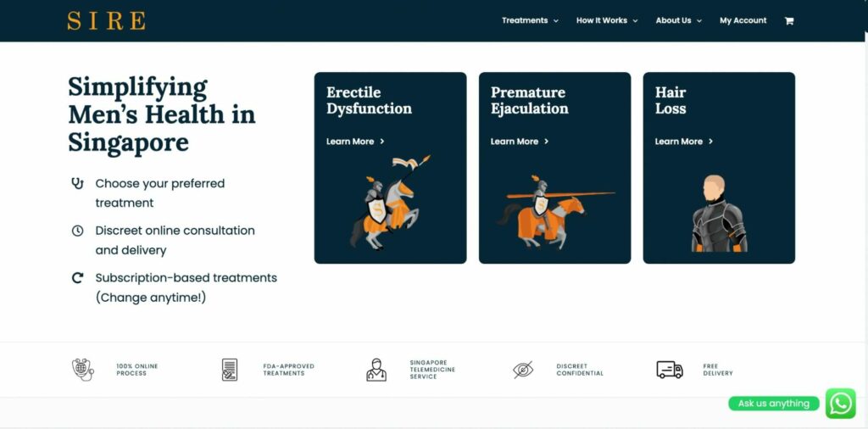Click the arrow next to Hair Loss Learn More
Screen dimensions: 868x429
[711, 142]
